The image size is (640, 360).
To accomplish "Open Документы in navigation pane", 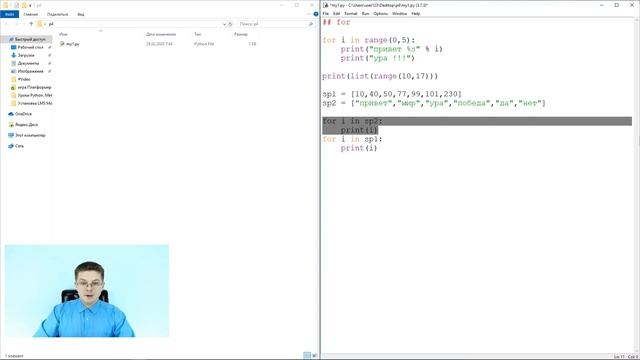I will (28, 63).
